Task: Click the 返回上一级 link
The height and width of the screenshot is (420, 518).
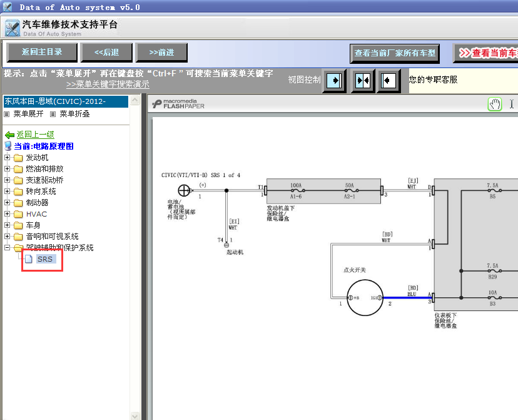Action: [x=36, y=135]
